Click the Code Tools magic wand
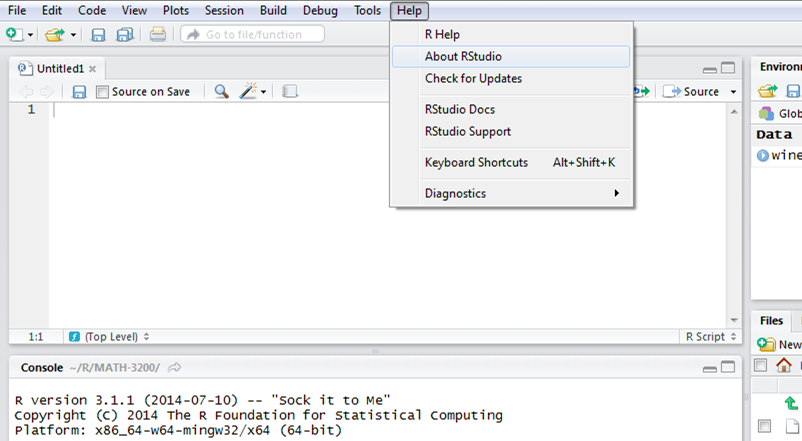This screenshot has height=441, width=802. click(248, 92)
